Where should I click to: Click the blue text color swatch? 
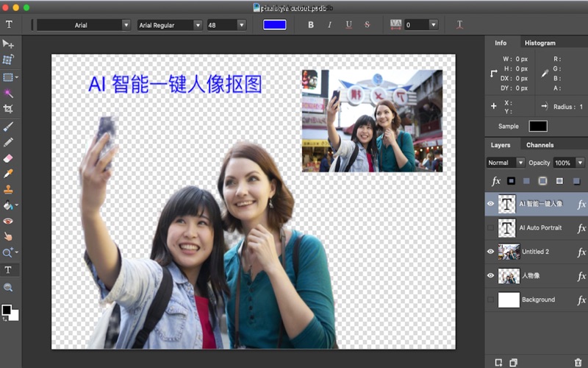(274, 25)
